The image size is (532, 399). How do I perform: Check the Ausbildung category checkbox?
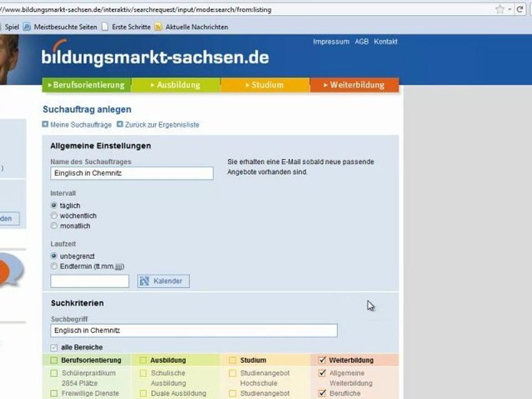click(143, 360)
